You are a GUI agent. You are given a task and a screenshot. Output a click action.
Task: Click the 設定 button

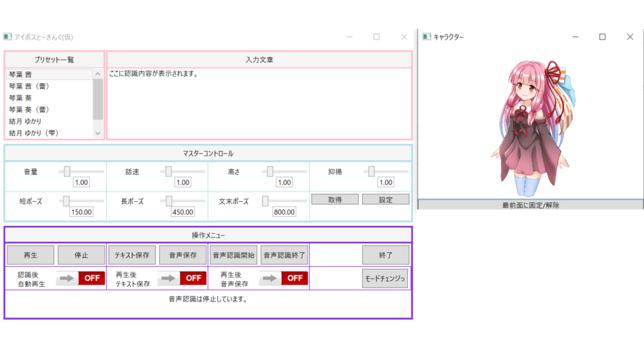pyautogui.click(x=386, y=200)
